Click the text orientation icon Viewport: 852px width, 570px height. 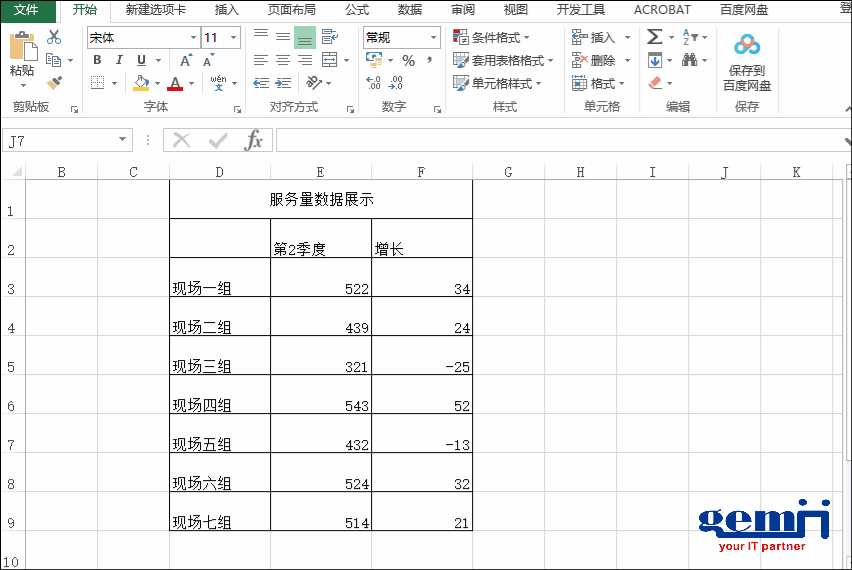click(314, 83)
